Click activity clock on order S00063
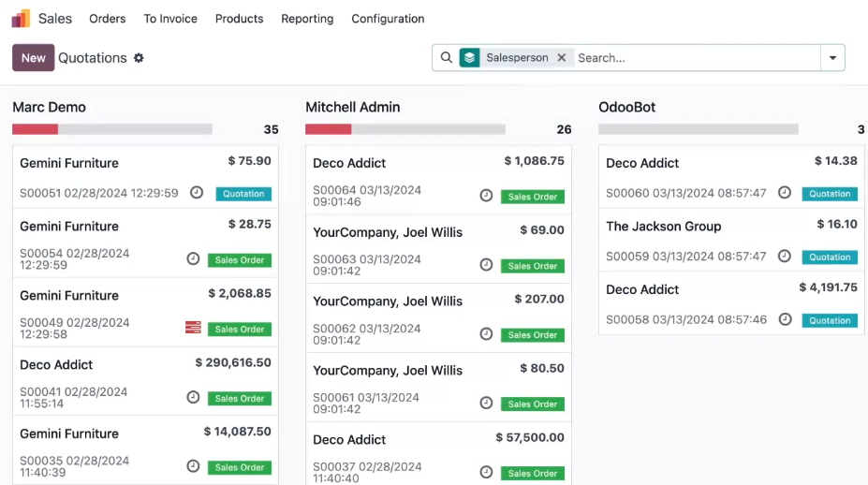 (x=486, y=265)
